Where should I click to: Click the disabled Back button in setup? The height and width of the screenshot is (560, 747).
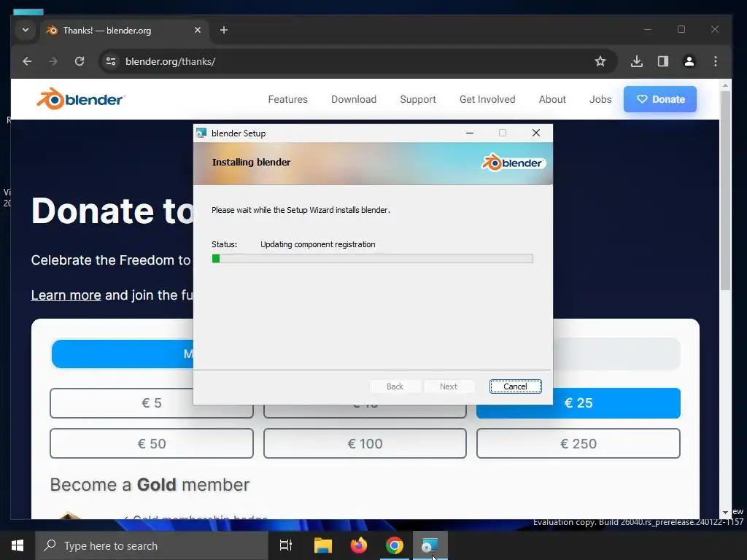pyautogui.click(x=395, y=386)
